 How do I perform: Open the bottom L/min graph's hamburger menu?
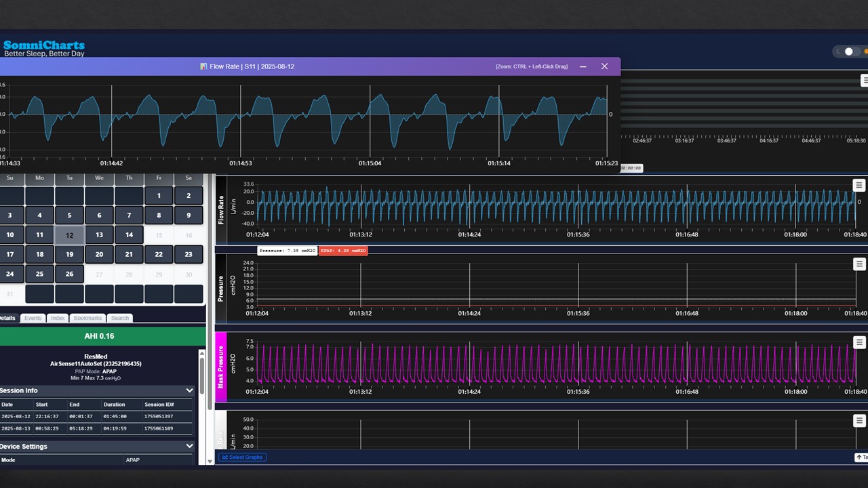(859, 421)
